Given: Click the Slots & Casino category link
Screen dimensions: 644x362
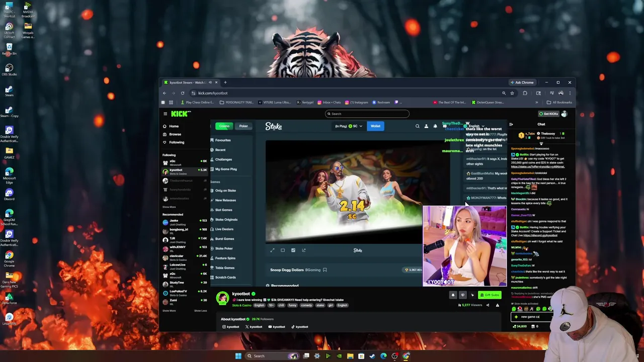Looking at the screenshot, I should [242, 306].
